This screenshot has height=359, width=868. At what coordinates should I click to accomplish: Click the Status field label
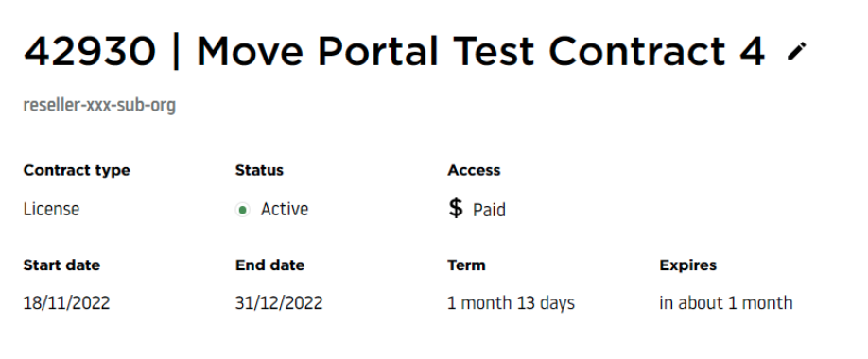pos(259,170)
